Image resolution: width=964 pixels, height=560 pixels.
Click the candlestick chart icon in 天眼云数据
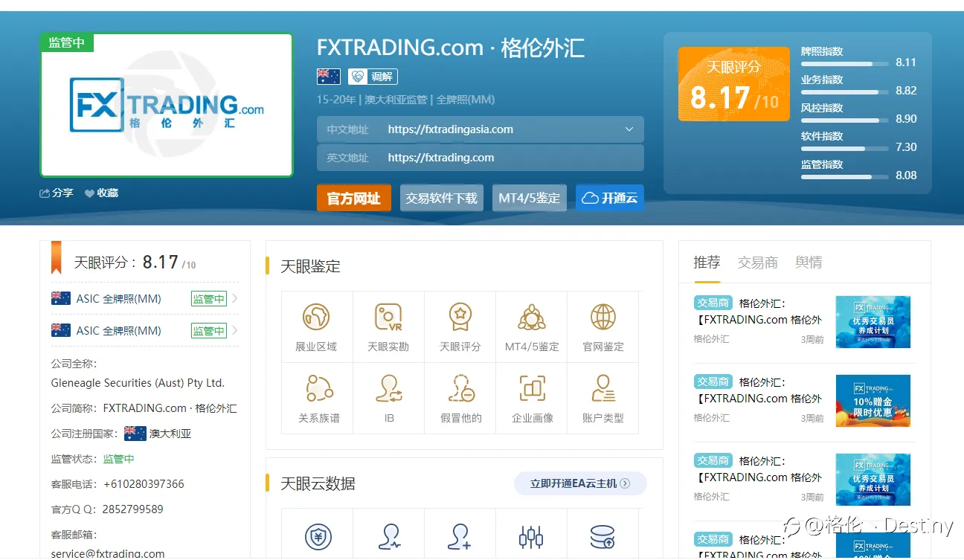[531, 536]
